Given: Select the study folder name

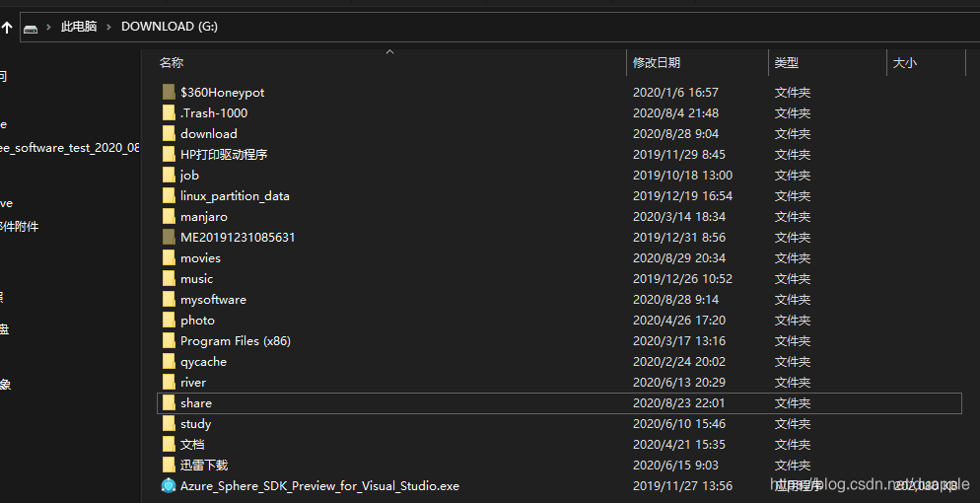Looking at the screenshot, I should 195,424.
